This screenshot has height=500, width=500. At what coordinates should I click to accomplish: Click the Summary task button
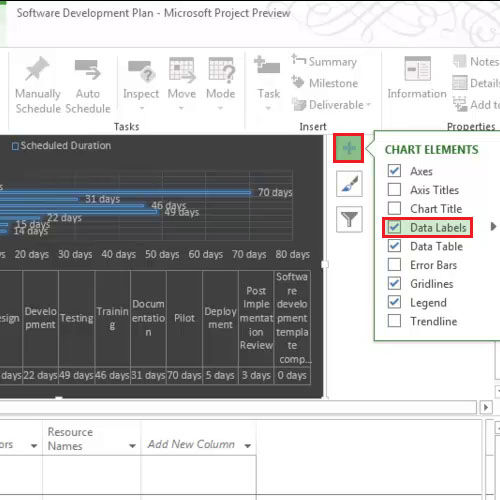click(x=324, y=62)
